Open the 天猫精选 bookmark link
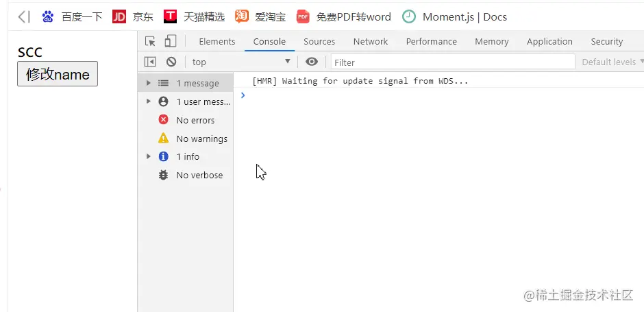The height and width of the screenshot is (312, 644). (x=204, y=17)
